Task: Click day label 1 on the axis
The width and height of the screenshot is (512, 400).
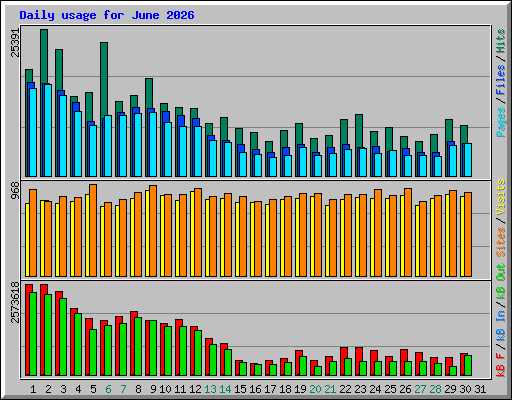Action: click(x=33, y=389)
